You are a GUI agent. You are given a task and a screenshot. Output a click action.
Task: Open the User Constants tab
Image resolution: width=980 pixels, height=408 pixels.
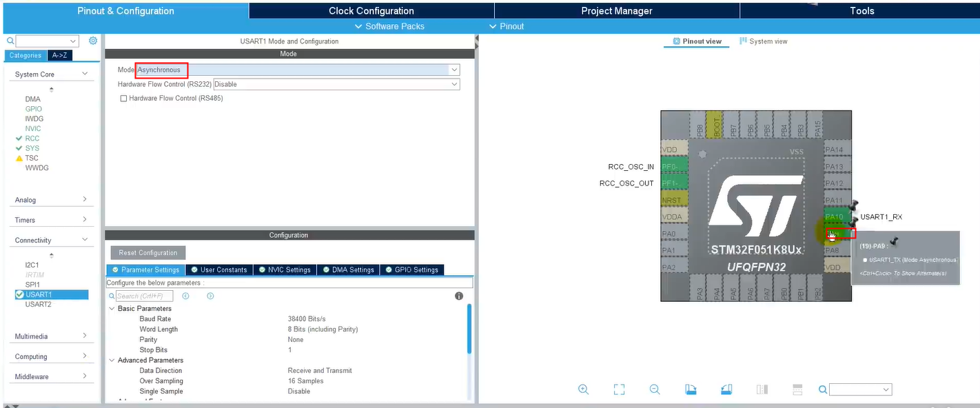[x=218, y=269]
